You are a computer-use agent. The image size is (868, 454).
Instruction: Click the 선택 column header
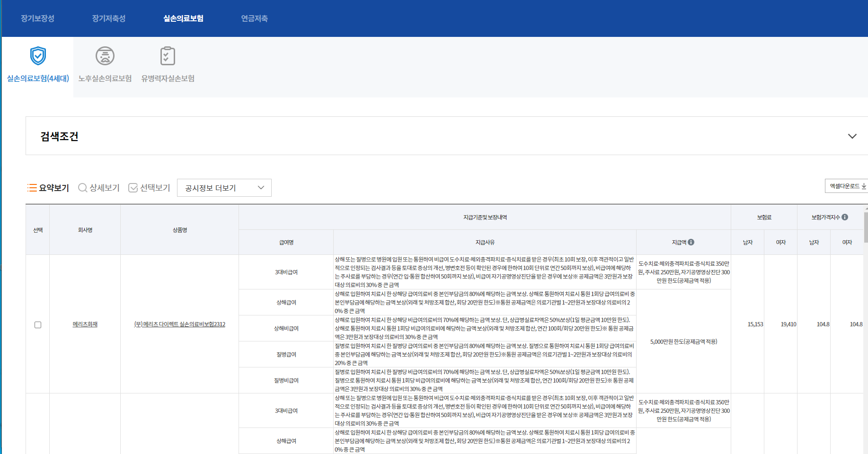point(38,230)
